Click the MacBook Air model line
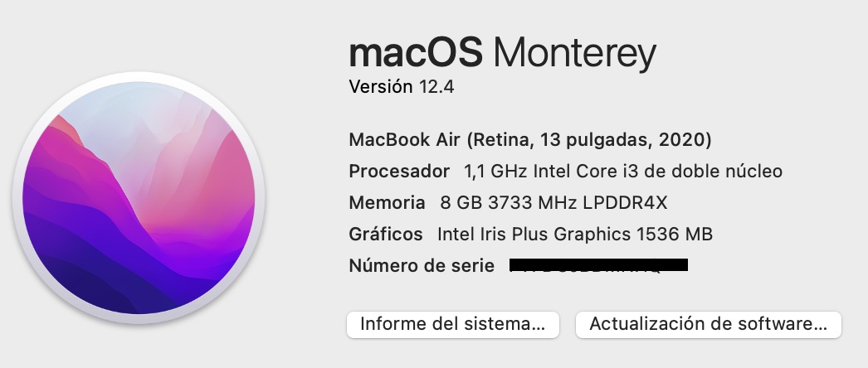The width and height of the screenshot is (868, 368). pyautogui.click(x=529, y=140)
